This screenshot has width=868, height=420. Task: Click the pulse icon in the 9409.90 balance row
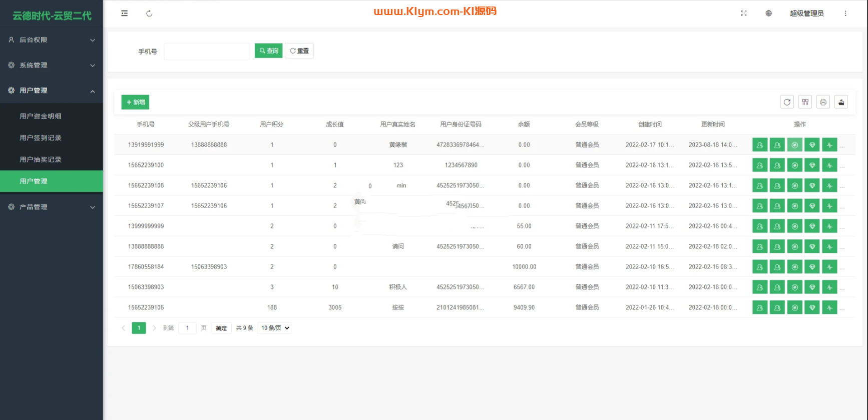click(830, 307)
